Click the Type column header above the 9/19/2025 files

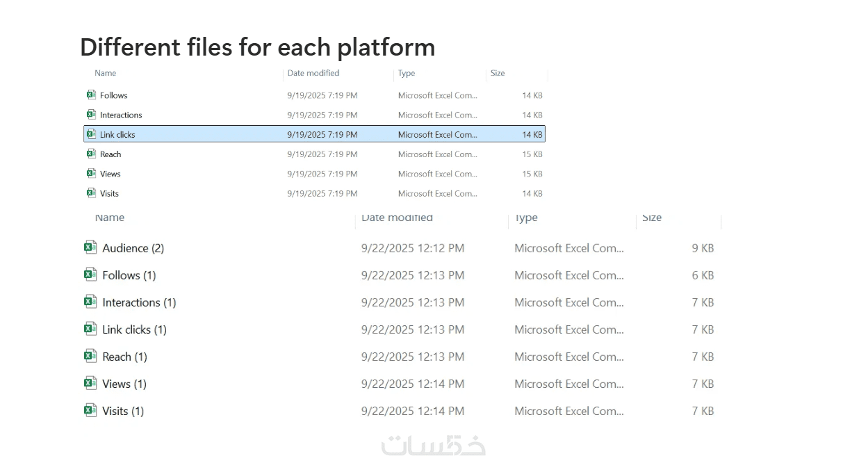pos(407,73)
